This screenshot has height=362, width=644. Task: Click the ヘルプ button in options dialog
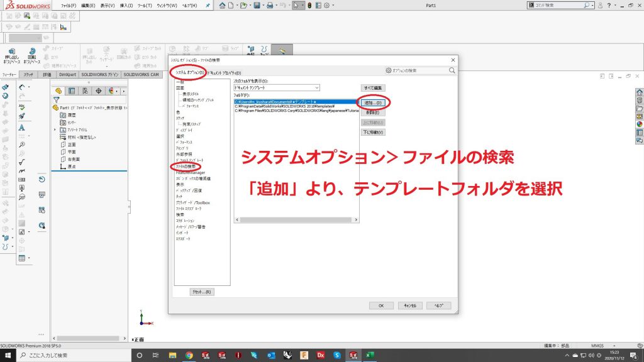(438, 306)
